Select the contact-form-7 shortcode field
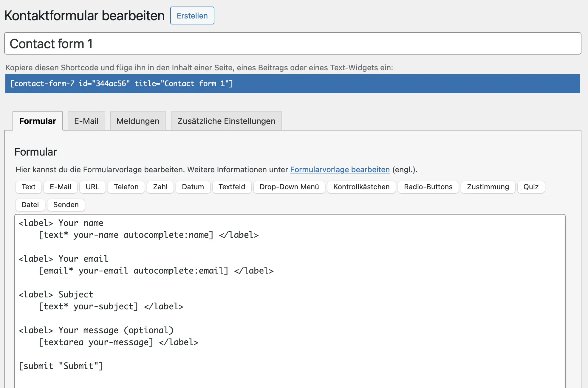This screenshot has height=388, width=588. click(x=293, y=84)
